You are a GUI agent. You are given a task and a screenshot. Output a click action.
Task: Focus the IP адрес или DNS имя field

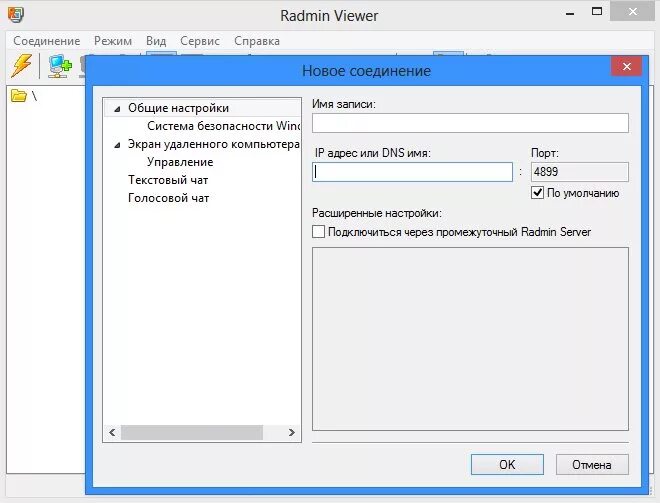(x=412, y=172)
